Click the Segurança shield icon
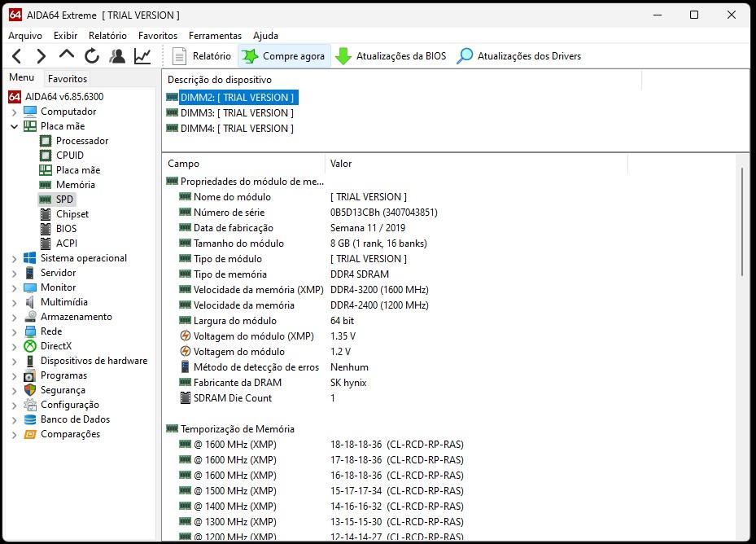Screen dimensions: 756x544 [x=30, y=390]
